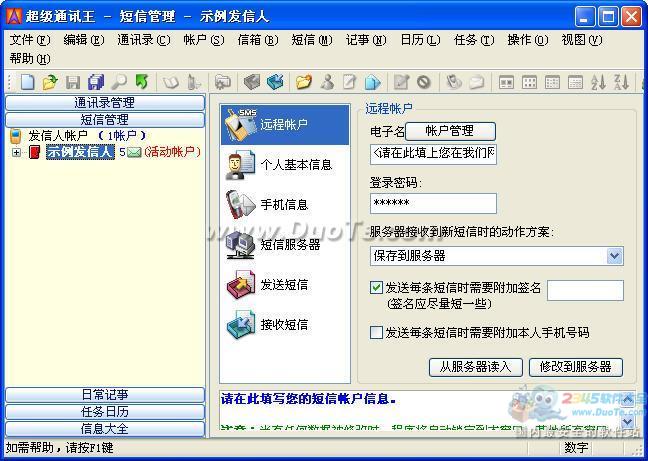Click the 帐户管理 button
The height and width of the screenshot is (461, 648).
pos(450,131)
